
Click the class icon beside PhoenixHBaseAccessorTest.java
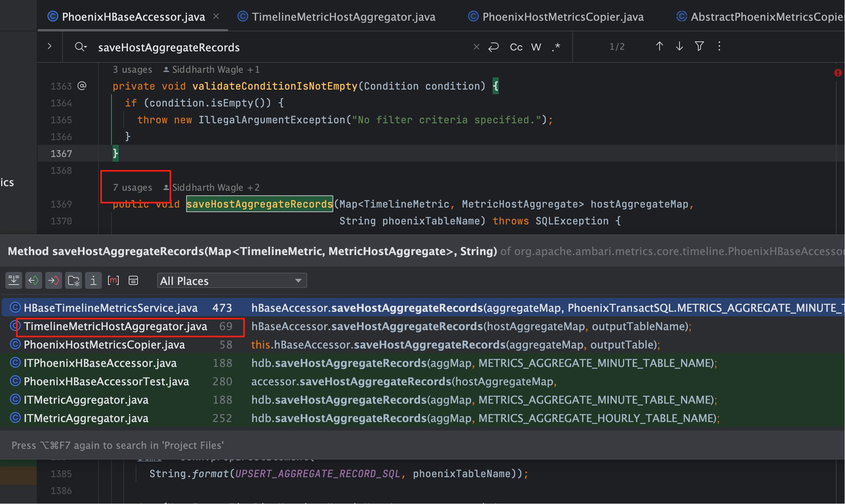[x=15, y=381]
